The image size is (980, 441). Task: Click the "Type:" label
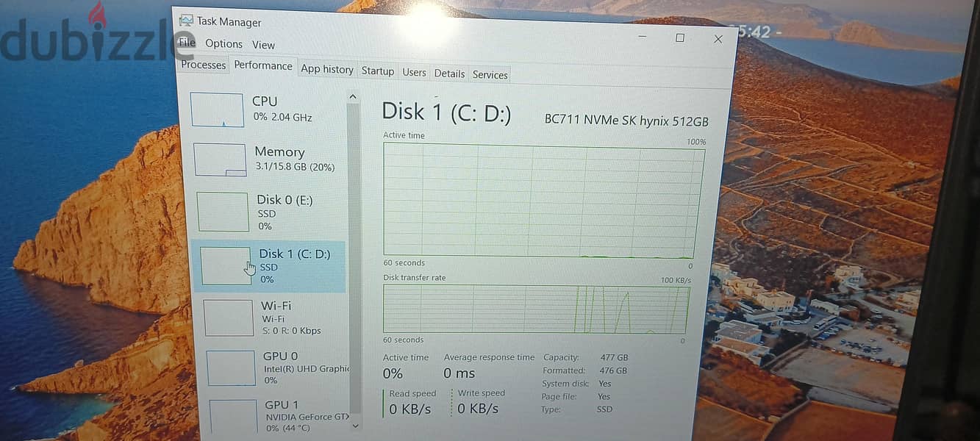[x=551, y=409]
